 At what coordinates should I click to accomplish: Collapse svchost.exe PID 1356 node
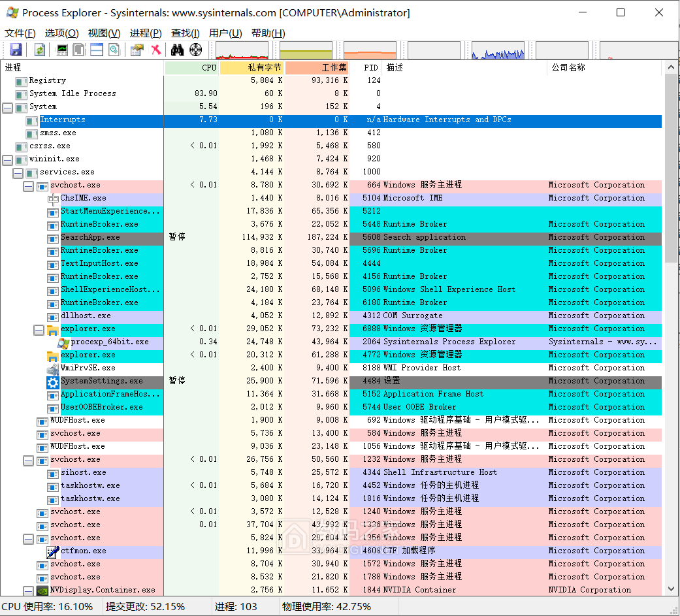28,539
